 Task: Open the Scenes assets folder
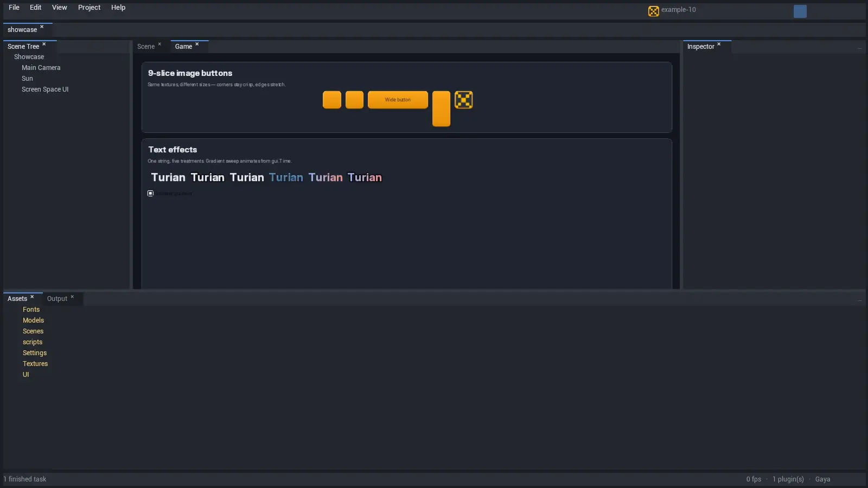pyautogui.click(x=33, y=331)
